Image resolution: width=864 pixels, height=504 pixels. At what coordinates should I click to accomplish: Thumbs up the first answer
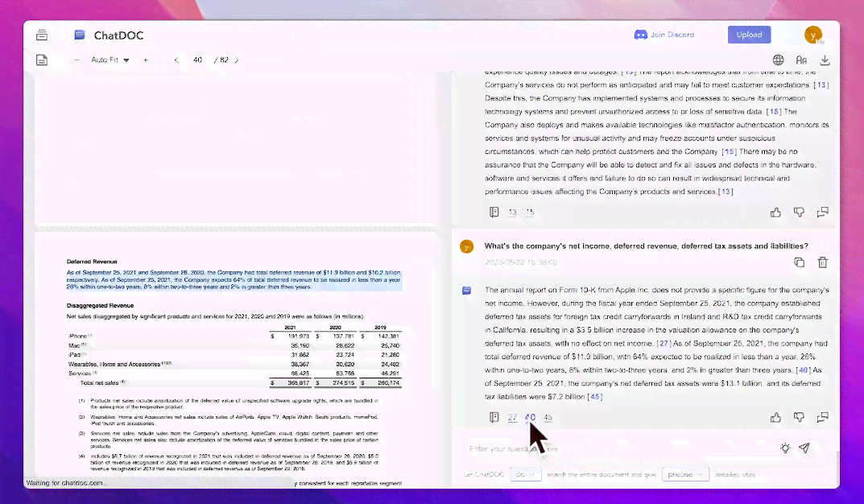coord(776,212)
